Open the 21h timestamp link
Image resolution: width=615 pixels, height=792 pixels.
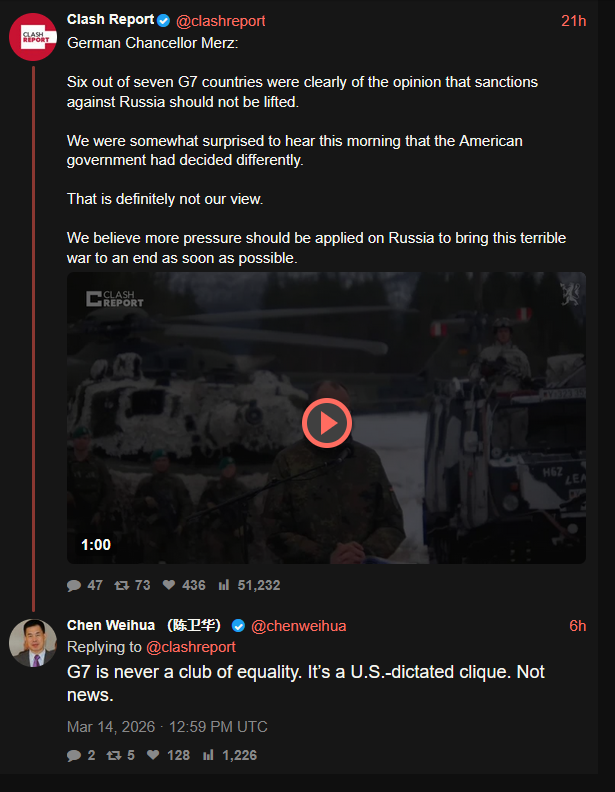(574, 21)
